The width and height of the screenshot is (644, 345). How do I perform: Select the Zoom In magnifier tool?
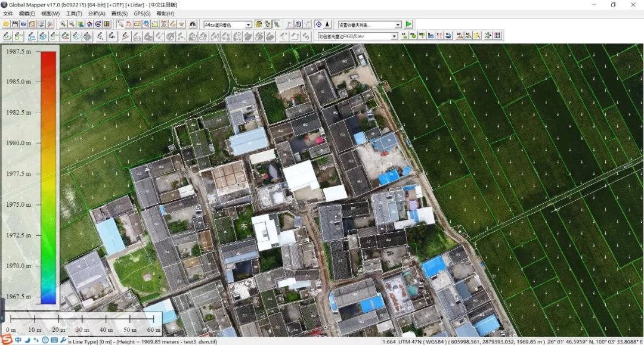(63, 24)
